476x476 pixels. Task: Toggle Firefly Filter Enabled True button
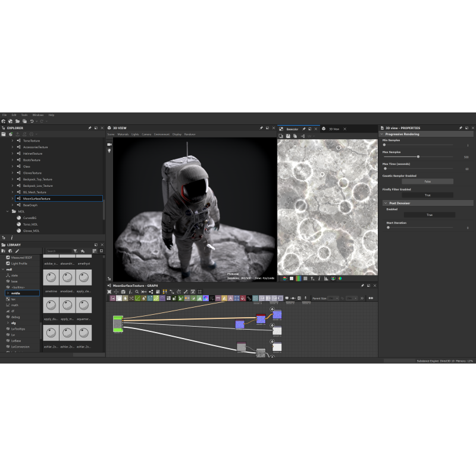click(x=427, y=195)
